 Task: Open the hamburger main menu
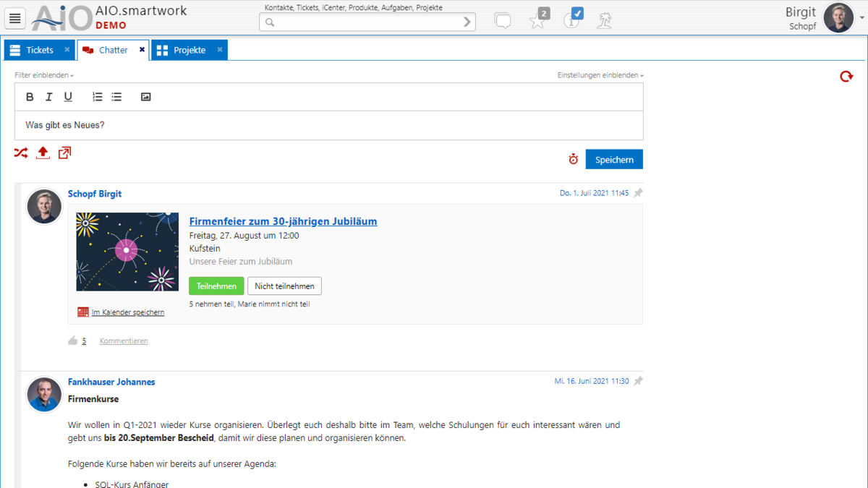15,19
